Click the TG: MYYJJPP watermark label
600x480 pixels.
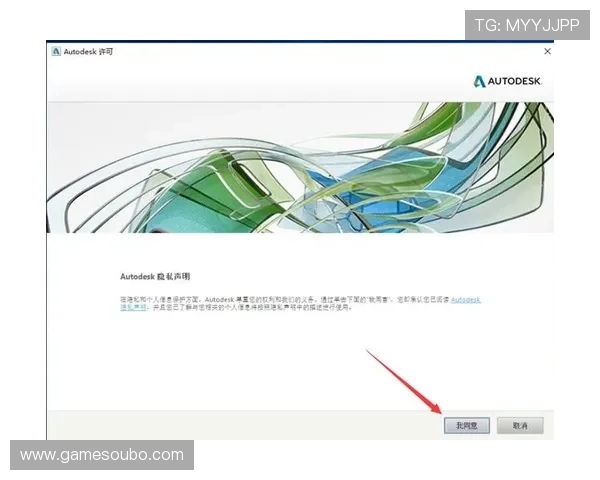[527, 25]
